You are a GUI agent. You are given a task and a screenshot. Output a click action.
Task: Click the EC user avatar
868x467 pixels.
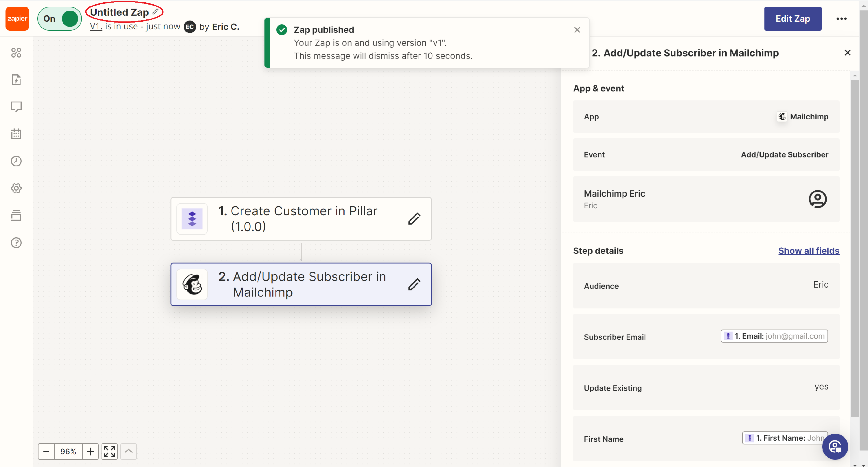(x=190, y=27)
